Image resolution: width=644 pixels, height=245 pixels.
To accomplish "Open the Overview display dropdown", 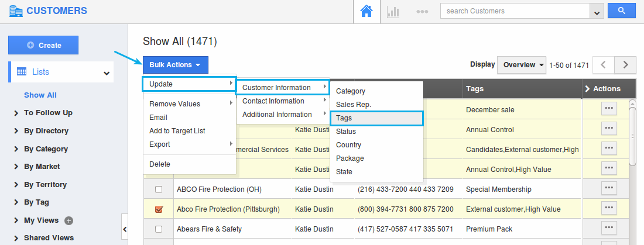I will [521, 65].
